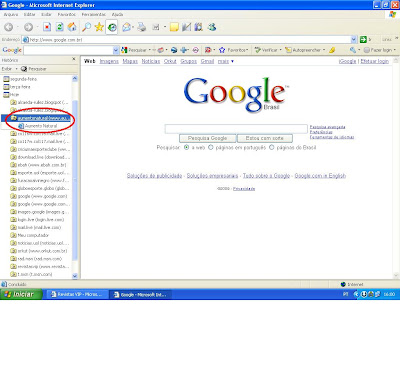This screenshot has width=400, height=374.
Task: Open the address bar dropdown arrow
Action: click(x=354, y=39)
